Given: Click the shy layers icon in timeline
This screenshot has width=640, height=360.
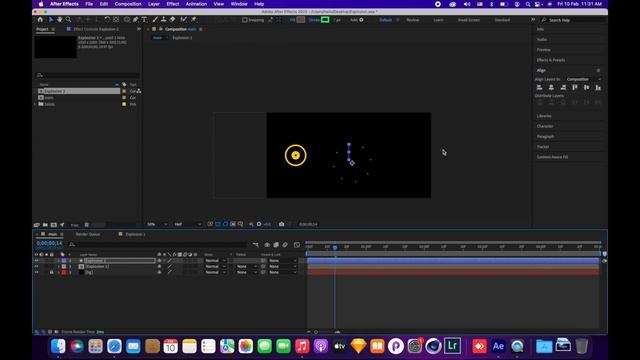Looking at the screenshot, I should click(x=267, y=245).
